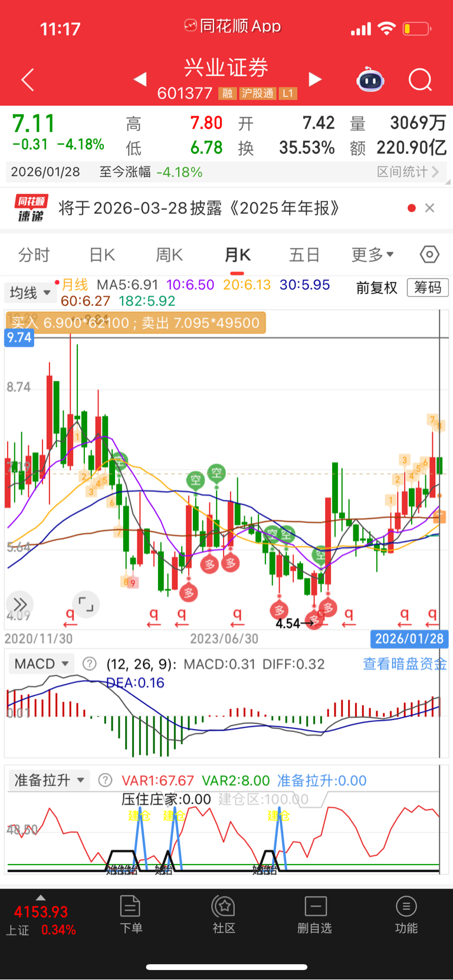Tap 删自选 remove from watchlist

[315, 914]
